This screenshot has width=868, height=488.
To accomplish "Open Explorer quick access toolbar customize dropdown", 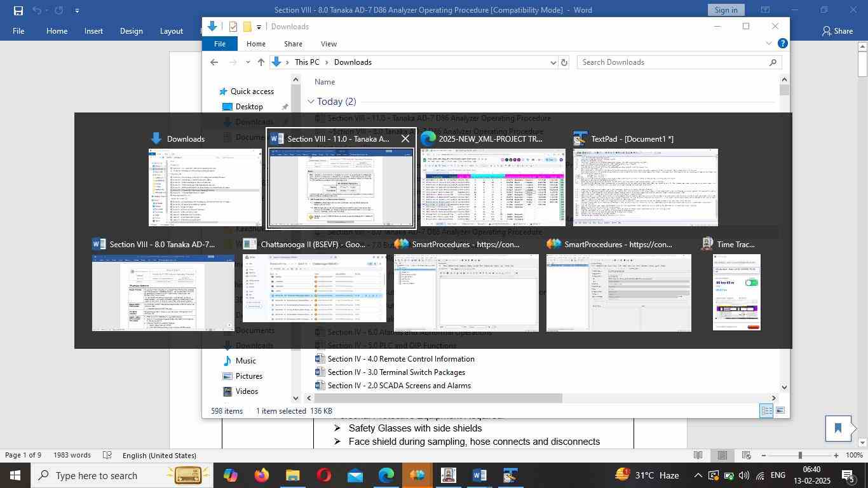I will 259,27.
